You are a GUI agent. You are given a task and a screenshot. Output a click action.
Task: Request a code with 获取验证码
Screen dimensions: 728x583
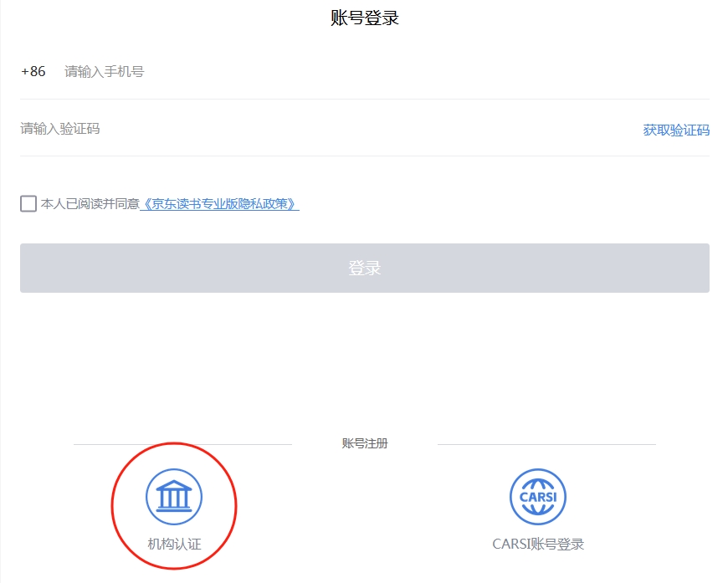pos(675,130)
